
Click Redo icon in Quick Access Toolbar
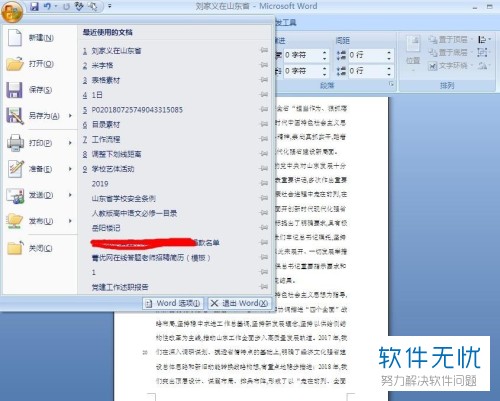click(x=66, y=7)
